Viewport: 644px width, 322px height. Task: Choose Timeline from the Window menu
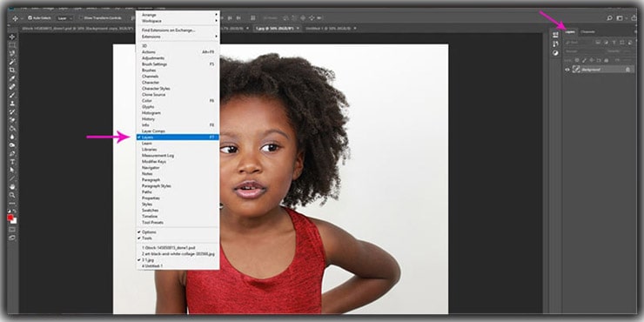click(x=178, y=216)
